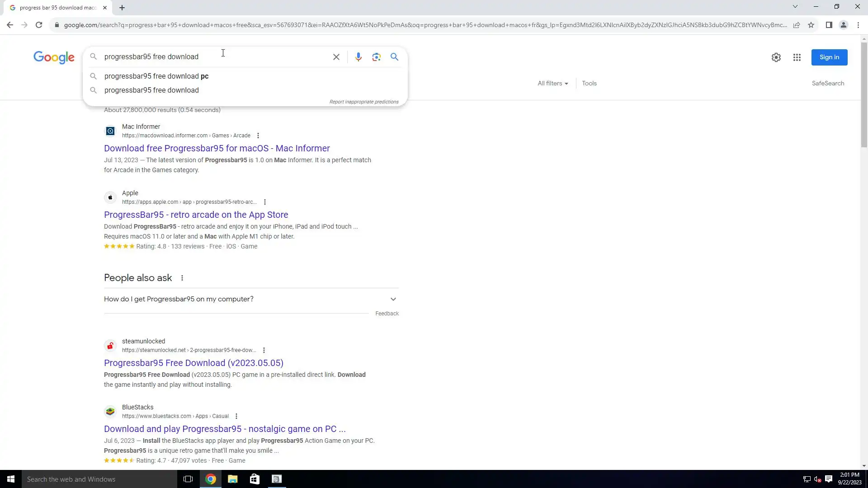Open a new browser tab
The width and height of the screenshot is (868, 488).
pyautogui.click(x=122, y=8)
